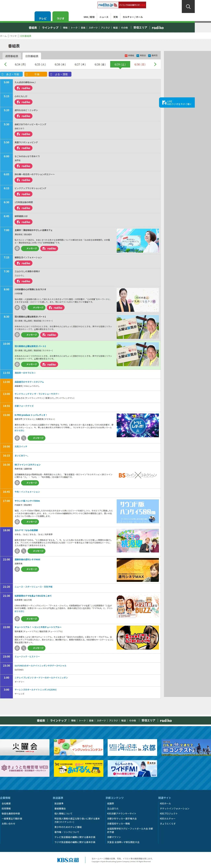Viewport: 211px width, 868px height.
Task: Open X icon for 22:00 キョートリアル
Action: click(x=24, y=648)
